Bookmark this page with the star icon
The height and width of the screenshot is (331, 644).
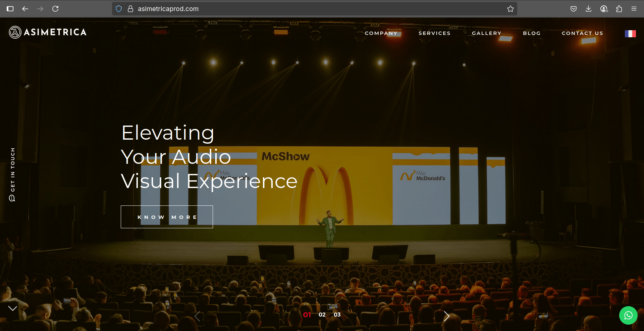click(511, 9)
